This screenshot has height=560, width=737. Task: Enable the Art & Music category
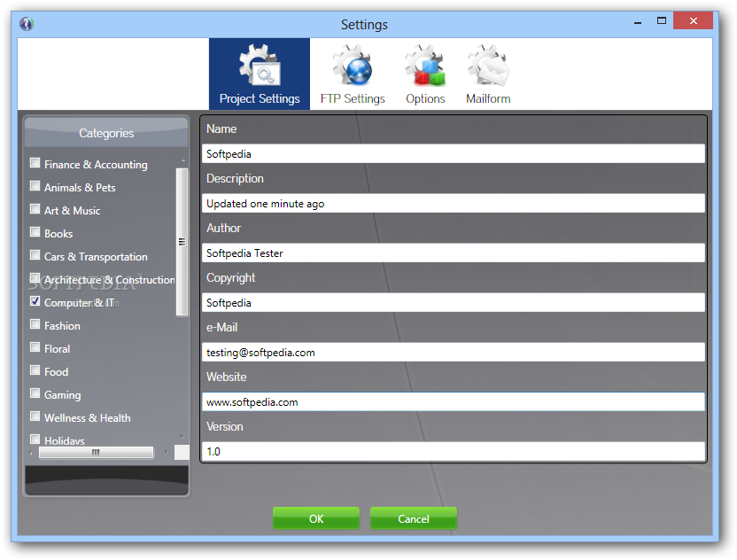pyautogui.click(x=35, y=209)
